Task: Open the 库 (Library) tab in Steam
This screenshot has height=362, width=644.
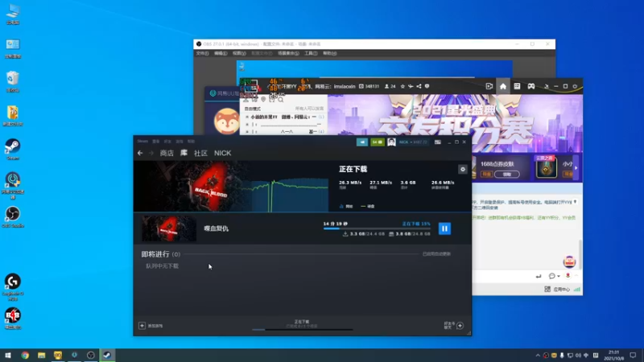Action: click(184, 153)
